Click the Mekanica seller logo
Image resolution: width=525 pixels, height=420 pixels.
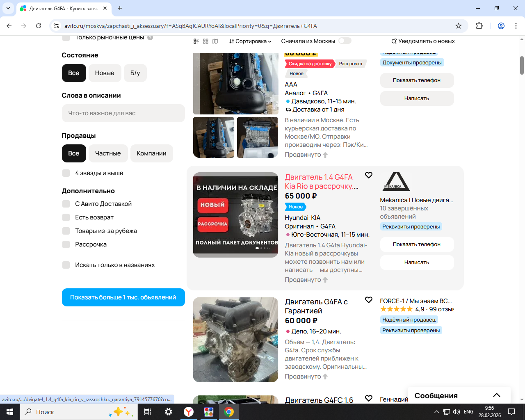[x=396, y=182]
